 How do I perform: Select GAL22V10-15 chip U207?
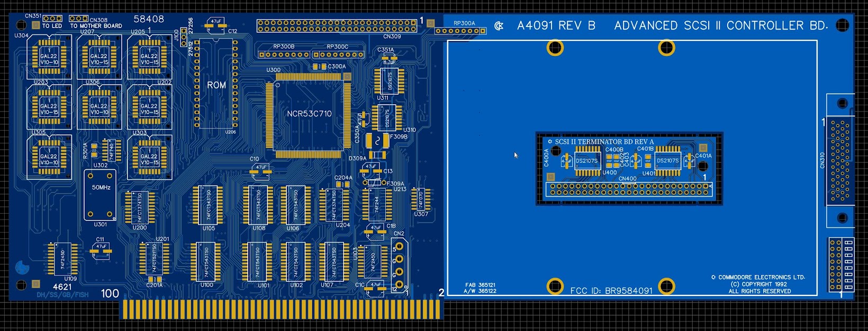pos(99,58)
